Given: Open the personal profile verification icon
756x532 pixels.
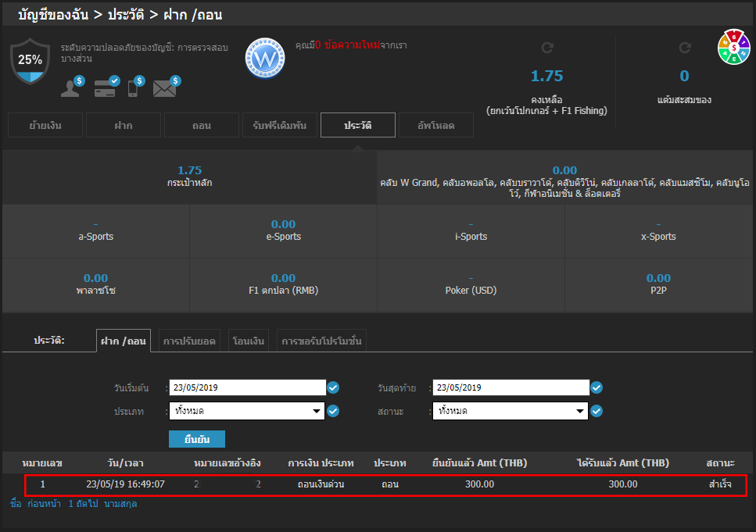Looking at the screenshot, I should pos(73,87).
